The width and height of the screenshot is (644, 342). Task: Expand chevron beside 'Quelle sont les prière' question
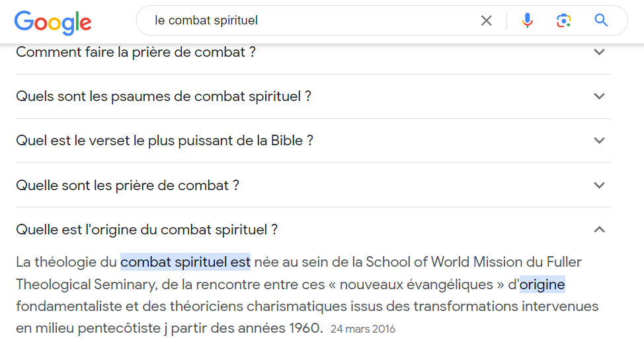pos(599,186)
